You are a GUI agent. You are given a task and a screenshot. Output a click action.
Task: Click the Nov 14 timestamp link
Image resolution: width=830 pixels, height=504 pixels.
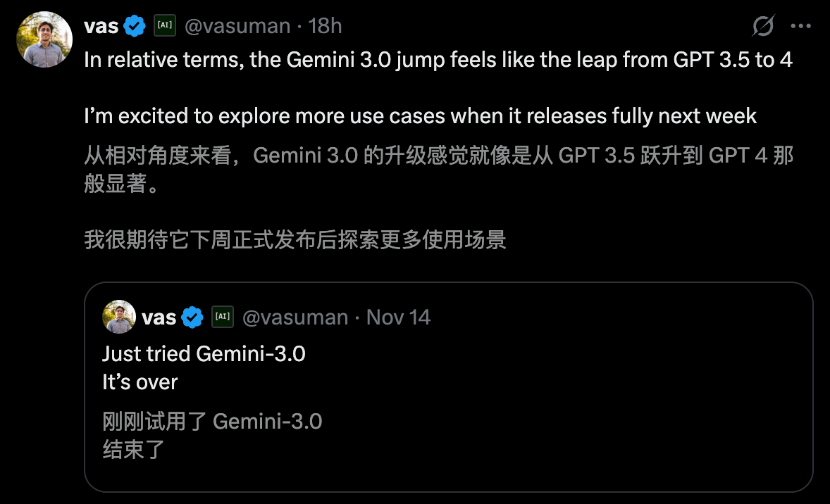tap(397, 317)
